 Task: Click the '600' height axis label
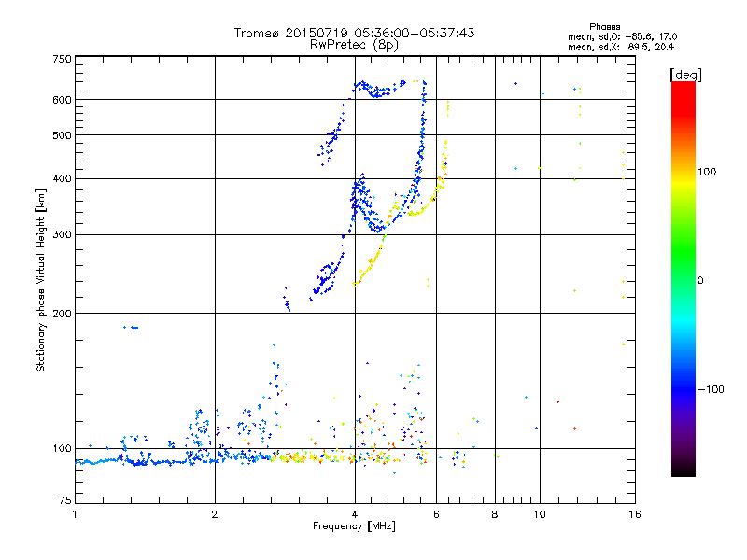pos(62,100)
